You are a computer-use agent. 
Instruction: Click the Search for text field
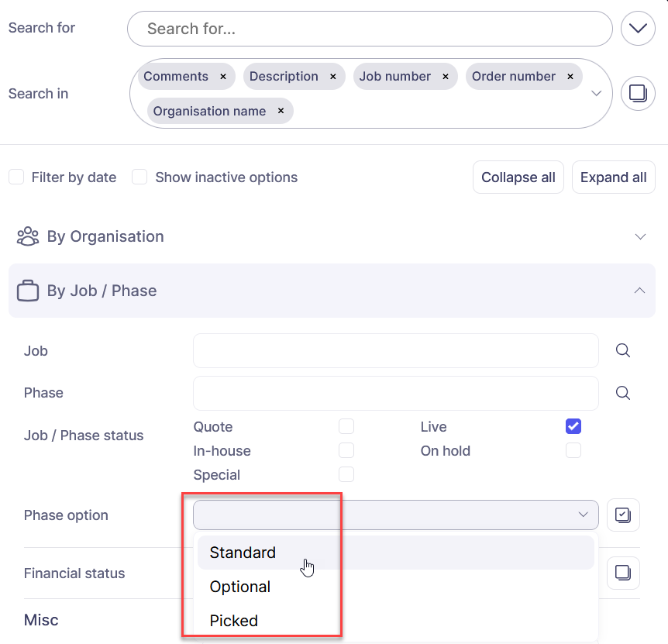[x=370, y=29]
